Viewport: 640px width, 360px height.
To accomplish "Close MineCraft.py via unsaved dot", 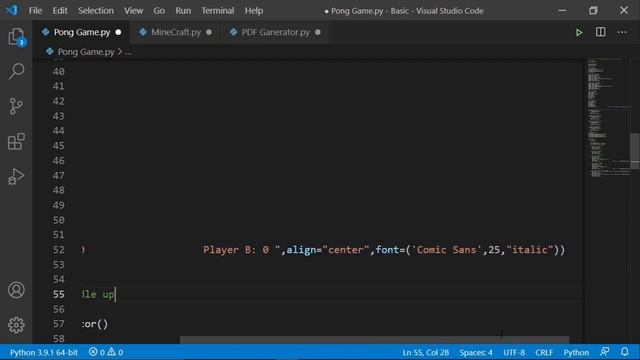I will [209, 32].
